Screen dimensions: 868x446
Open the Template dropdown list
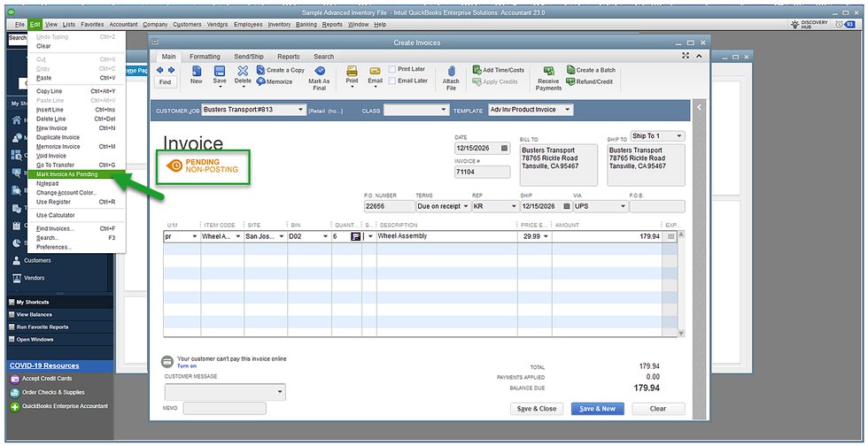566,110
